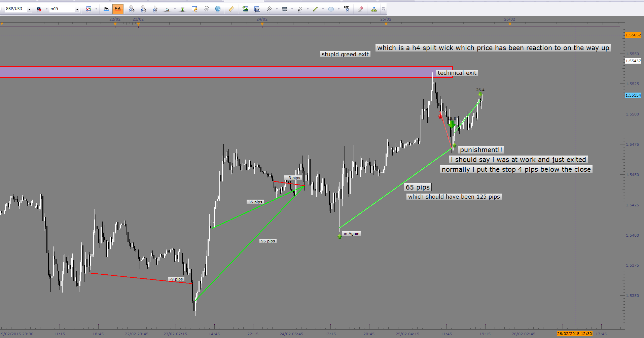Select the fan lines drawing tool
This screenshot has height=338, width=644.
[300, 9]
